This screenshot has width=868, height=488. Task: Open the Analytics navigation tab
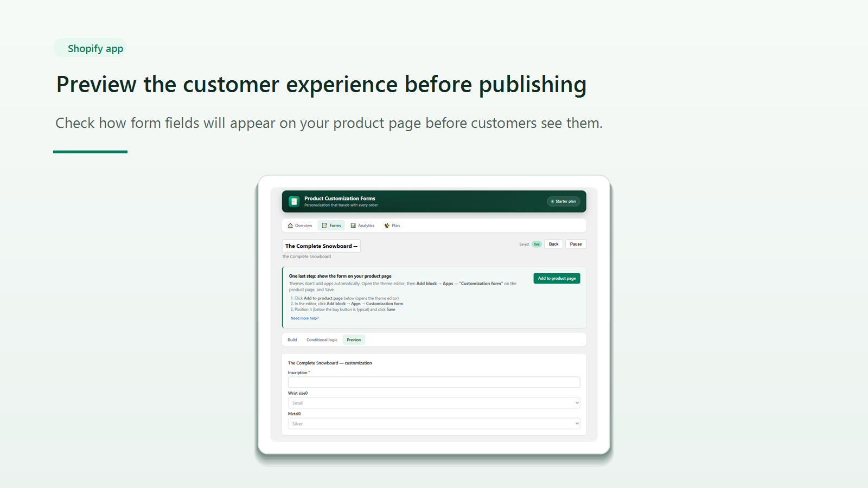pos(362,226)
